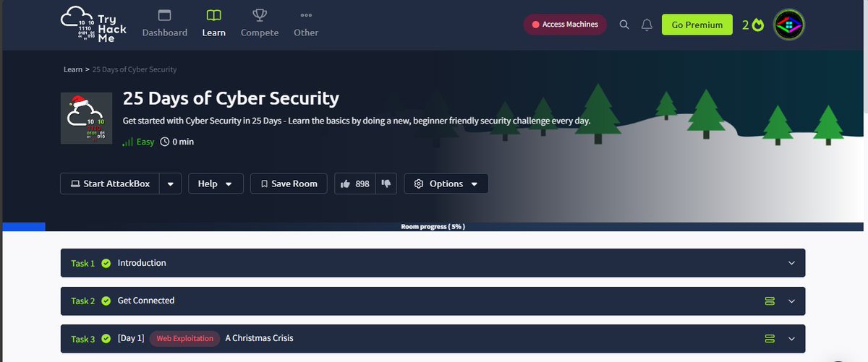This screenshot has height=362, width=868.
Task: Open the Dashboard tab label
Action: [165, 33]
